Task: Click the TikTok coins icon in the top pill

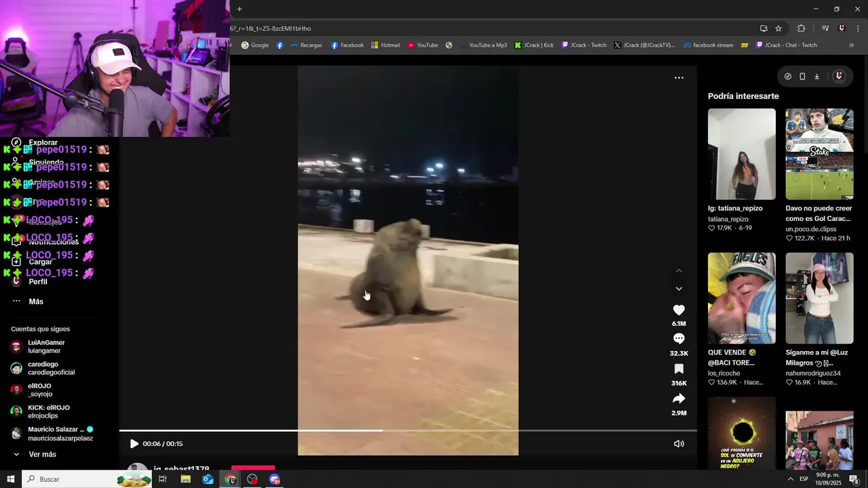Action: pos(788,77)
